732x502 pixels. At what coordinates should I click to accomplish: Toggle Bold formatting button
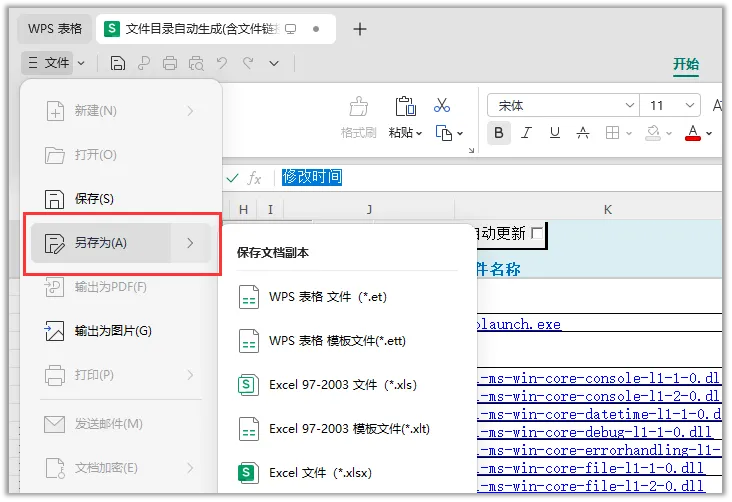point(499,133)
